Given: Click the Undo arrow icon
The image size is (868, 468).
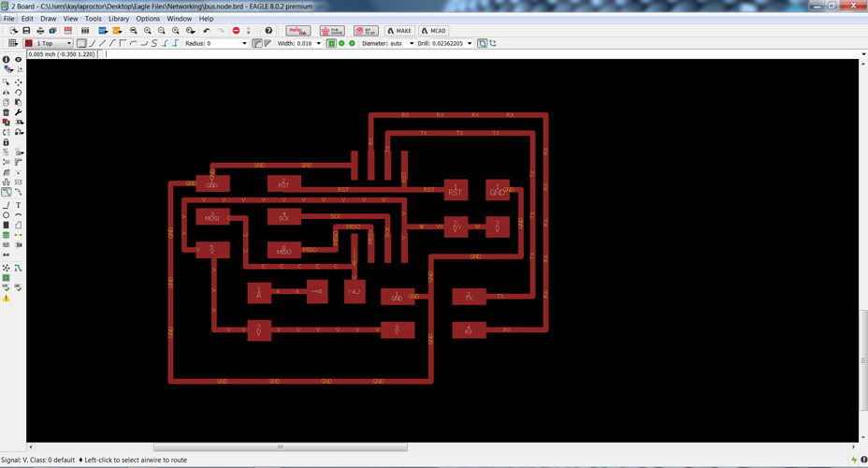Looking at the screenshot, I should 207,31.
